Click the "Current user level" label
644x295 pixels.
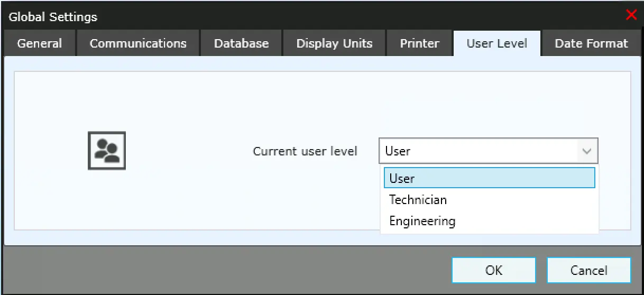tap(305, 151)
